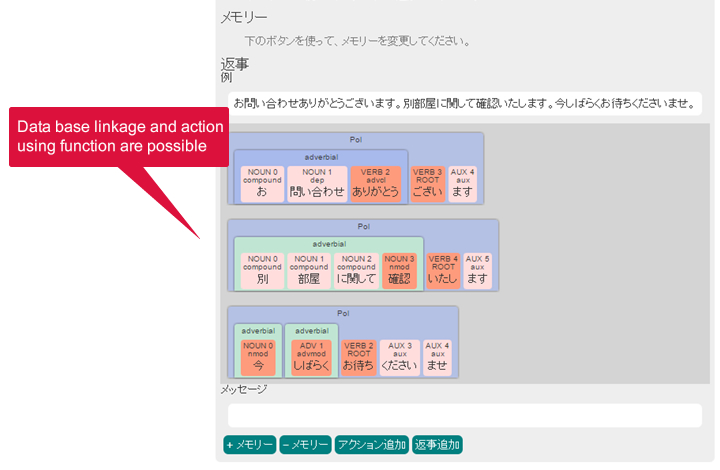Click the メッセージ input field

click(464, 416)
